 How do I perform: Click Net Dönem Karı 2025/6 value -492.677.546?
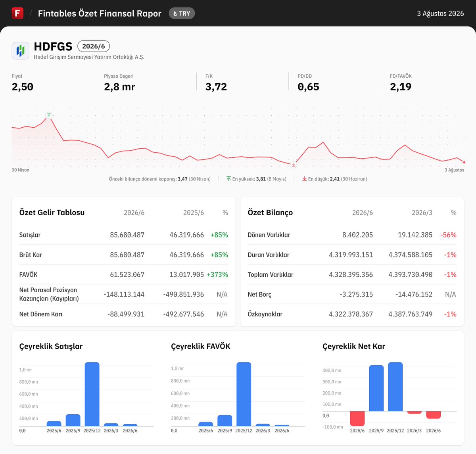(x=183, y=314)
